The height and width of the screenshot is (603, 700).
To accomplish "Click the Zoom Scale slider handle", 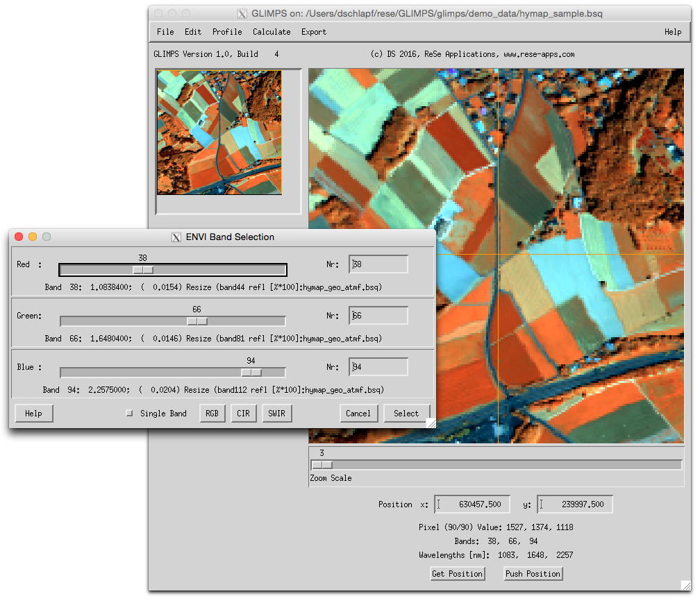I will coord(322,465).
